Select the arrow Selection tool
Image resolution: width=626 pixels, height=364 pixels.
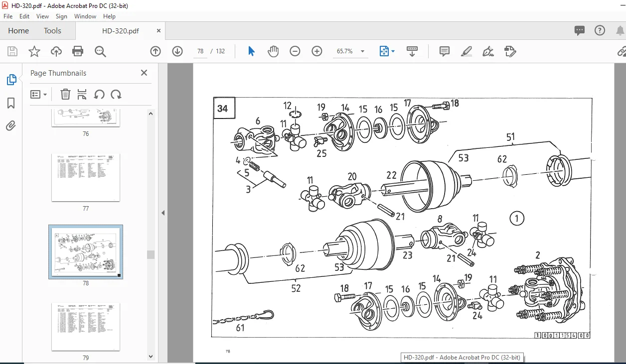(251, 51)
